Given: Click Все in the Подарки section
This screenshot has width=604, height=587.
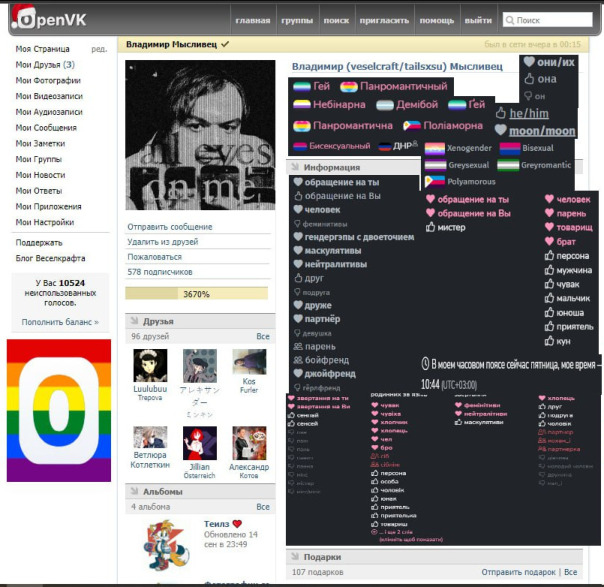Looking at the screenshot, I should pos(570,572).
